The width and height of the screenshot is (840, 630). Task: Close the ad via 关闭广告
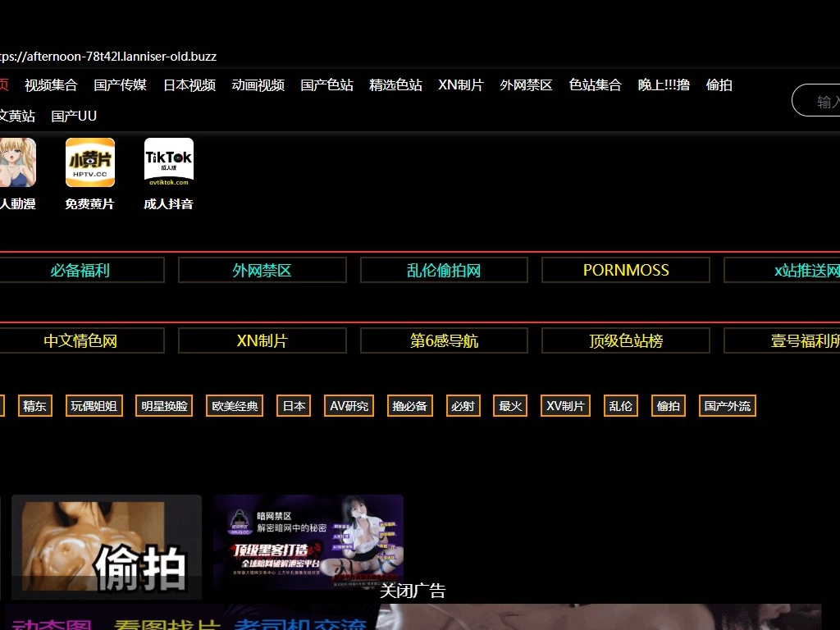(413, 591)
